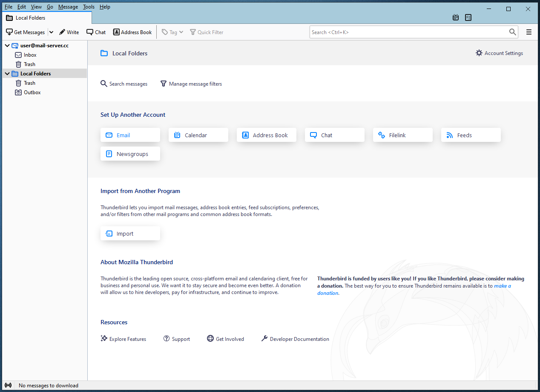Screen dimensions: 540x392
Task: Open the Address Book from the toolbar
Action: tap(132, 32)
